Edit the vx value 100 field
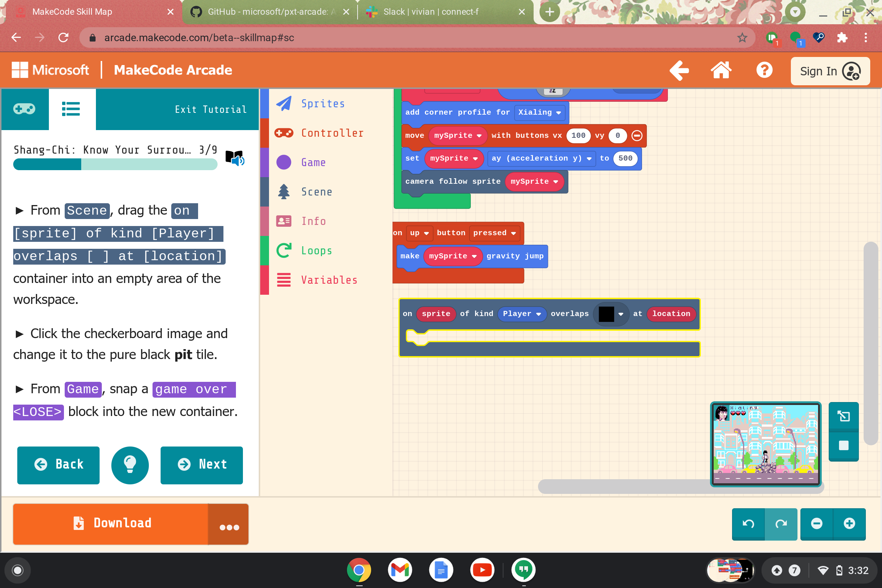The height and width of the screenshot is (588, 882). pos(578,135)
